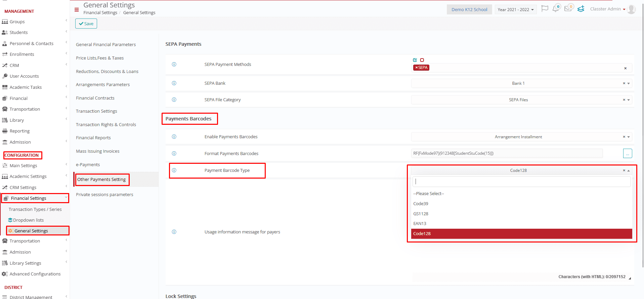The image size is (644, 299).
Task: Toggle the hamburger sidebar menu icon
Action: 77,10
